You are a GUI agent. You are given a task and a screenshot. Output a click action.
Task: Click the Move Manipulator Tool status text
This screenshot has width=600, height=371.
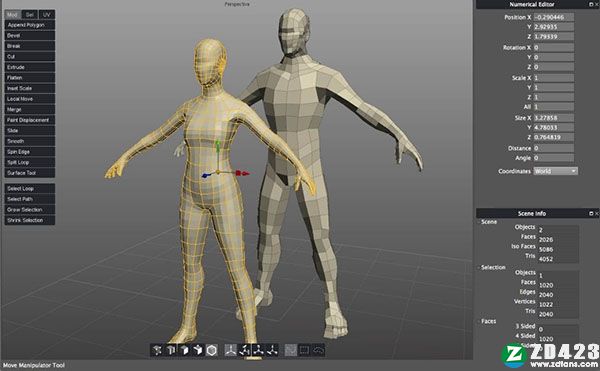click(x=34, y=365)
